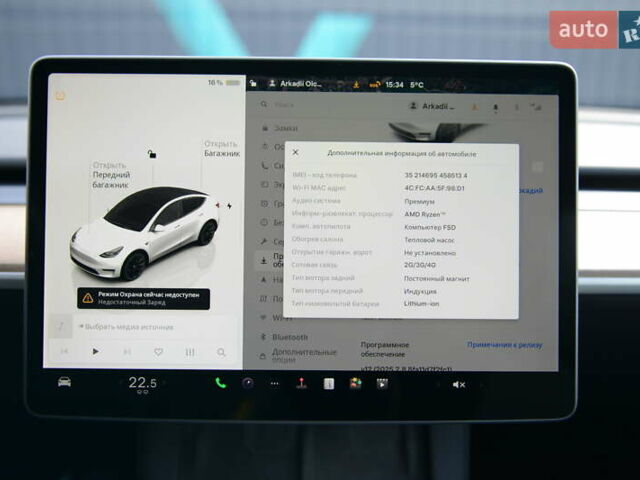Open the green phone app
640x480 pixels.
(220, 383)
